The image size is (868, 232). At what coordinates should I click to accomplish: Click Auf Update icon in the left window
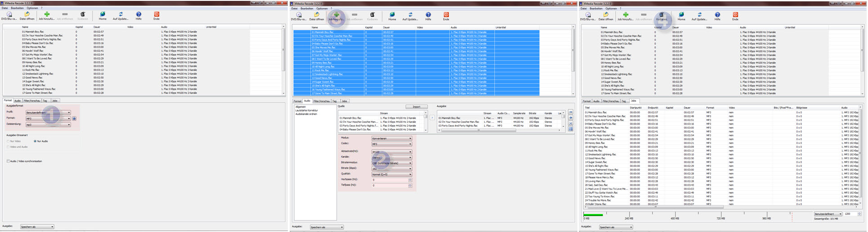coord(121,16)
